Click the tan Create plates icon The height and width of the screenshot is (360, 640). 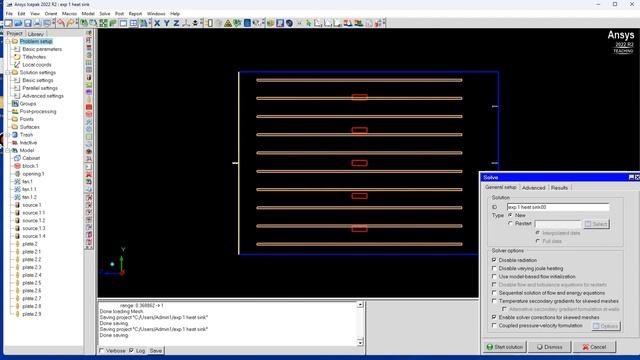pyautogui.click(x=89, y=100)
